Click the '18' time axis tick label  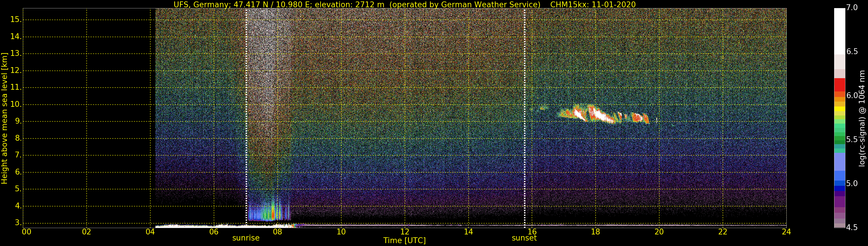595,232
